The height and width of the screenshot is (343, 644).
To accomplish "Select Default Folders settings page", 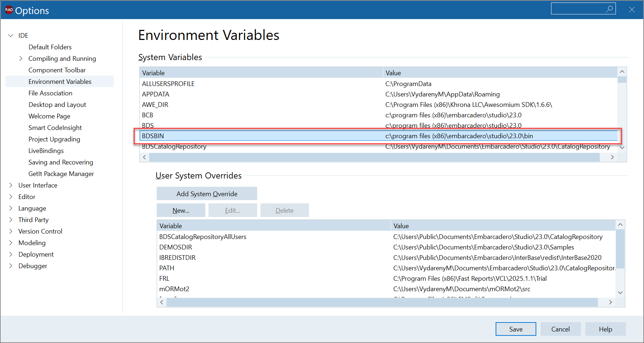I will tap(50, 47).
